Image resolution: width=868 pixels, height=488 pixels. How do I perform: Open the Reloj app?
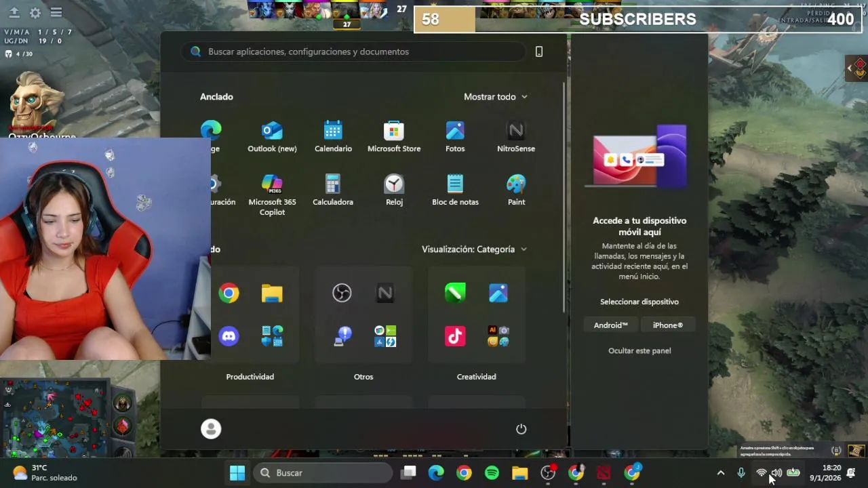click(x=394, y=190)
